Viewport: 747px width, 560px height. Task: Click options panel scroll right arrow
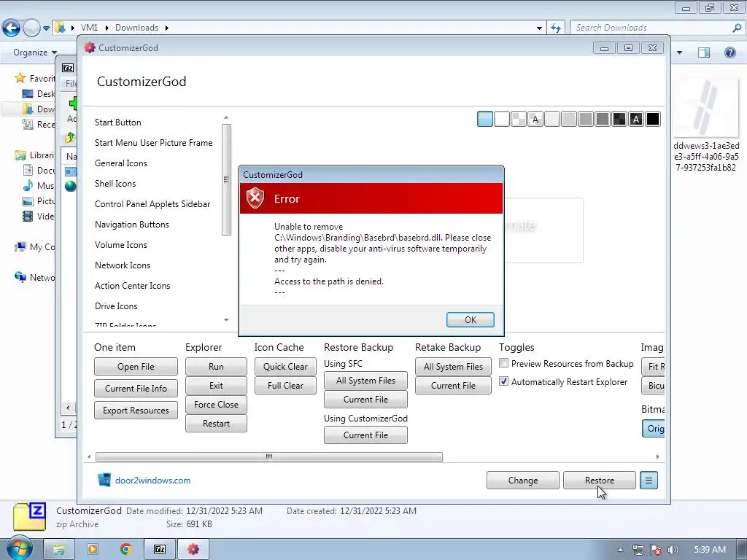tap(658, 456)
